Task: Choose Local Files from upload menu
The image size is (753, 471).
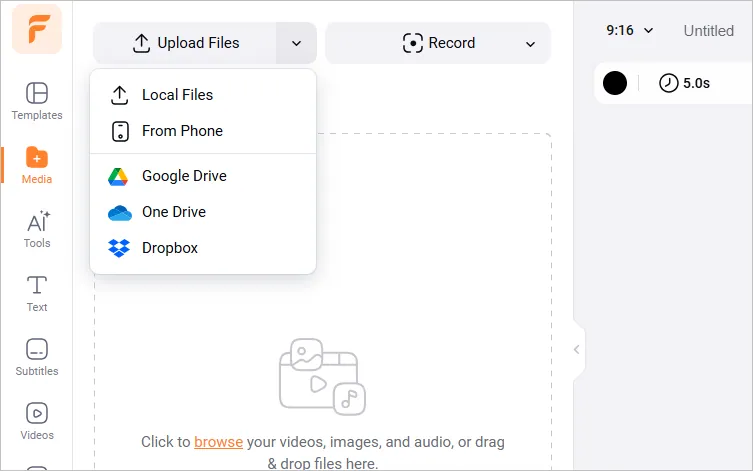Action: 203,95
